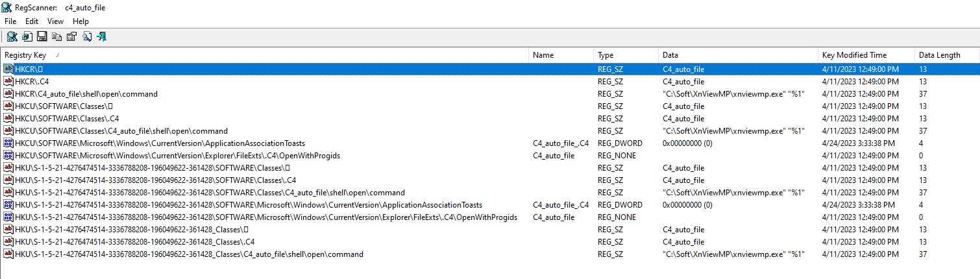Open the View menu
The height and width of the screenshot is (279, 980).
[x=56, y=21]
